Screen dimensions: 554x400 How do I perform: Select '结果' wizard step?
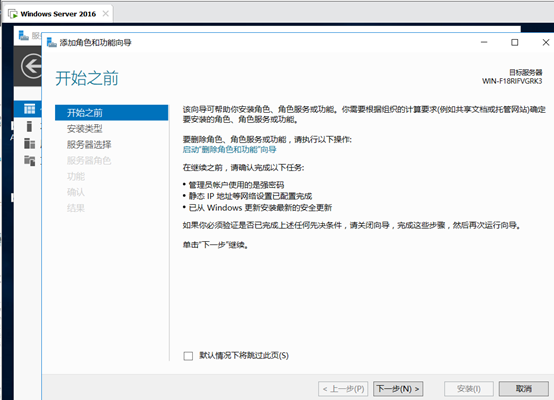click(76, 208)
